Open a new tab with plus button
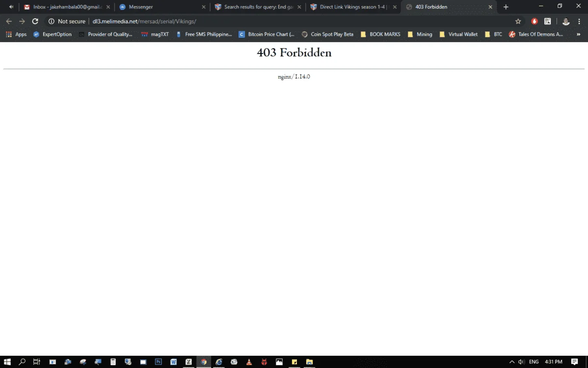Screen dimensions: 588x368 [506, 7]
